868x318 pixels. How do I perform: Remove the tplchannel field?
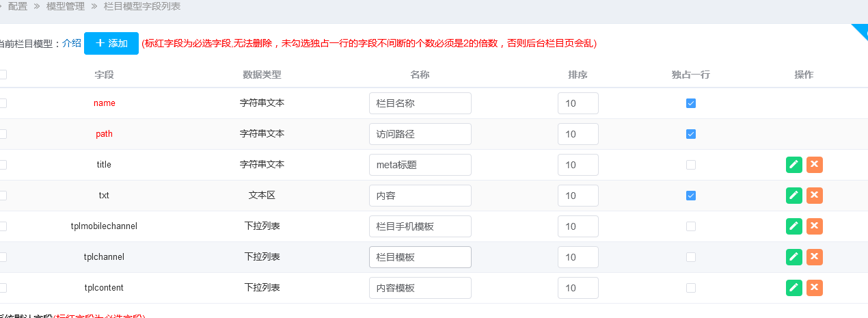pyautogui.click(x=814, y=257)
